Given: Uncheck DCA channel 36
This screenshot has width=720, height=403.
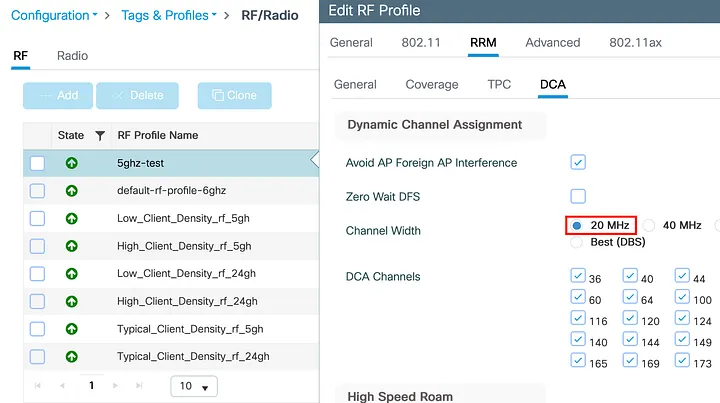Looking at the screenshot, I should coord(578,276).
